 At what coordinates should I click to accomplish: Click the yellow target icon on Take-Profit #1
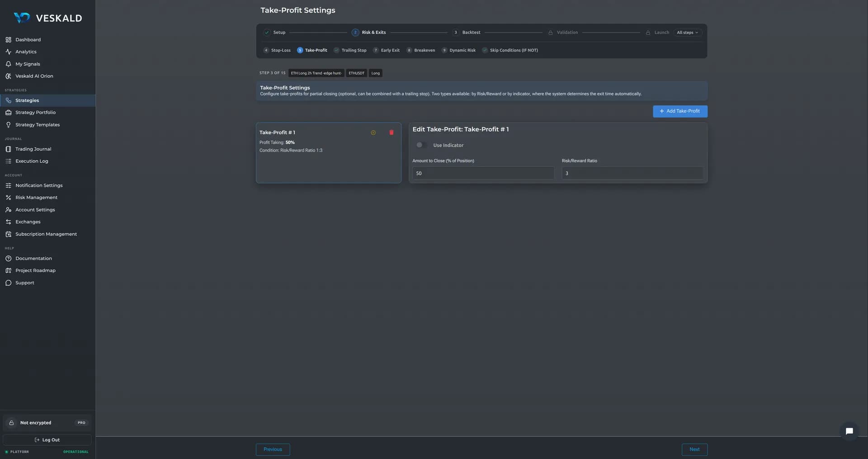point(373,132)
